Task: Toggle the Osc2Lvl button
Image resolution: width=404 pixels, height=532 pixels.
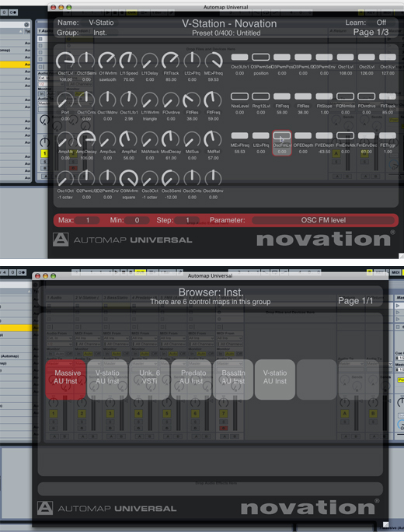Action: point(367,57)
